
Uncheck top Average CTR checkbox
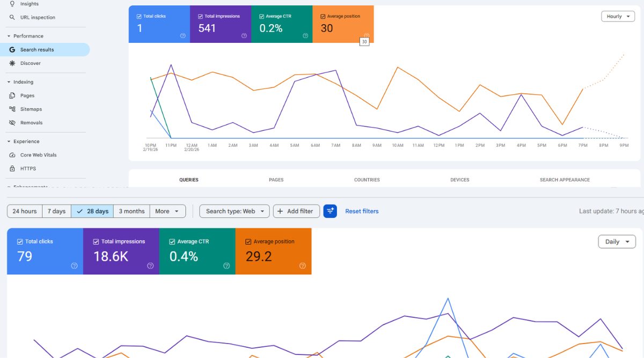point(261,17)
